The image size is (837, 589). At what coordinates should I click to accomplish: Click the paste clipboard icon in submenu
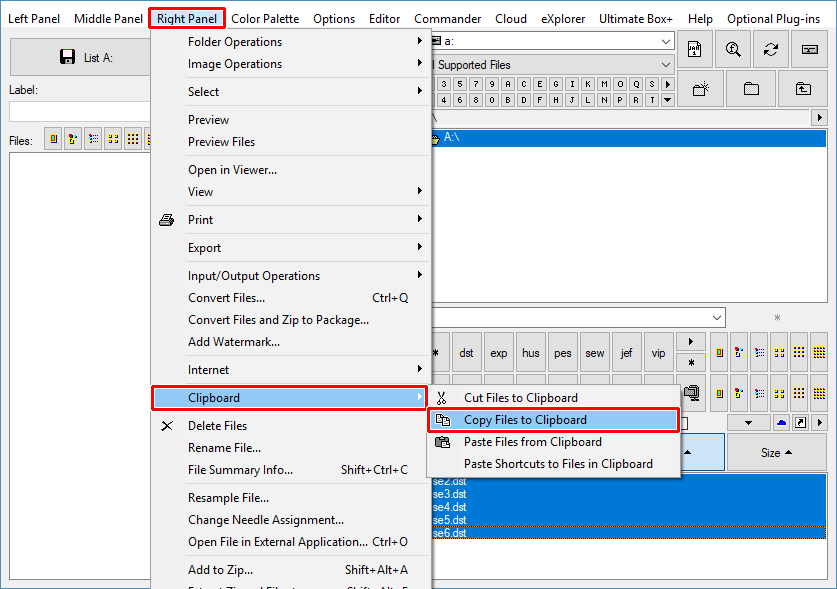443,442
